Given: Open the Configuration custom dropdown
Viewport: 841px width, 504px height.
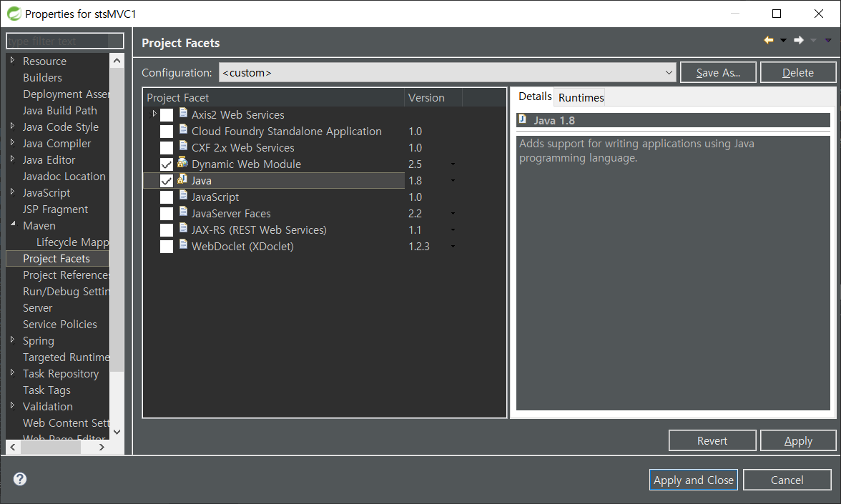Looking at the screenshot, I should (447, 72).
